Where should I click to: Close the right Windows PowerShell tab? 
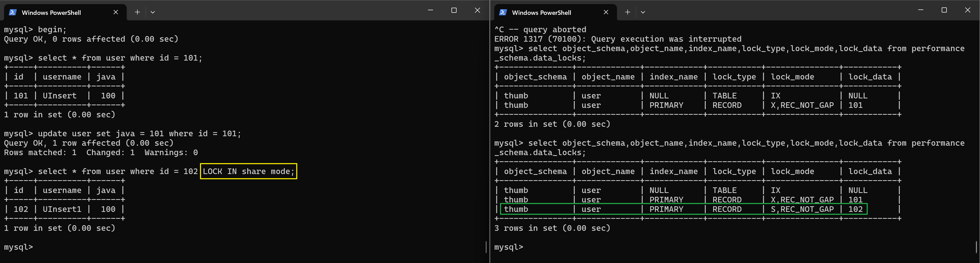pos(606,12)
